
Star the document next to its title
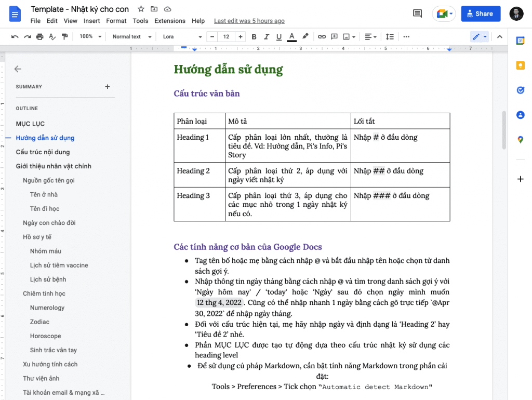[x=140, y=9]
